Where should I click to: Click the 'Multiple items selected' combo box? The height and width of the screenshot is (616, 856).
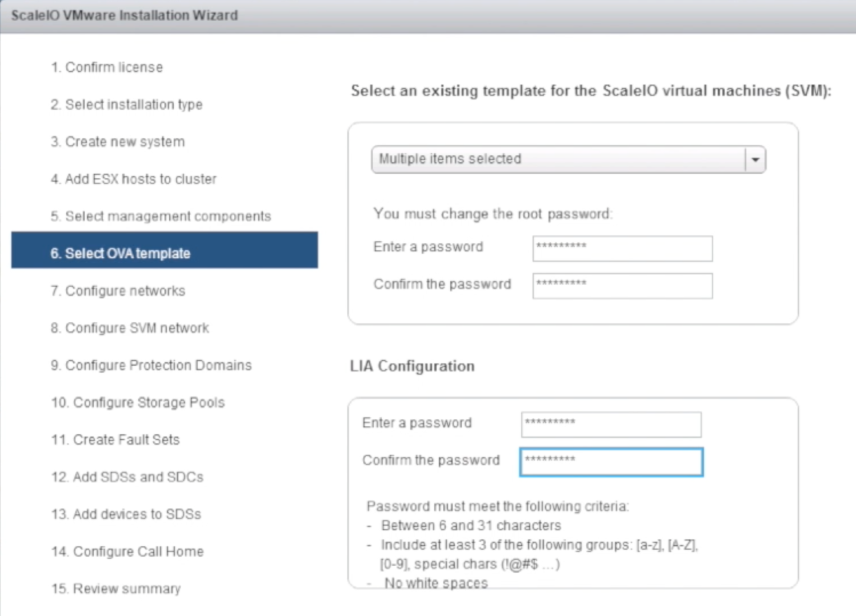tap(558, 159)
